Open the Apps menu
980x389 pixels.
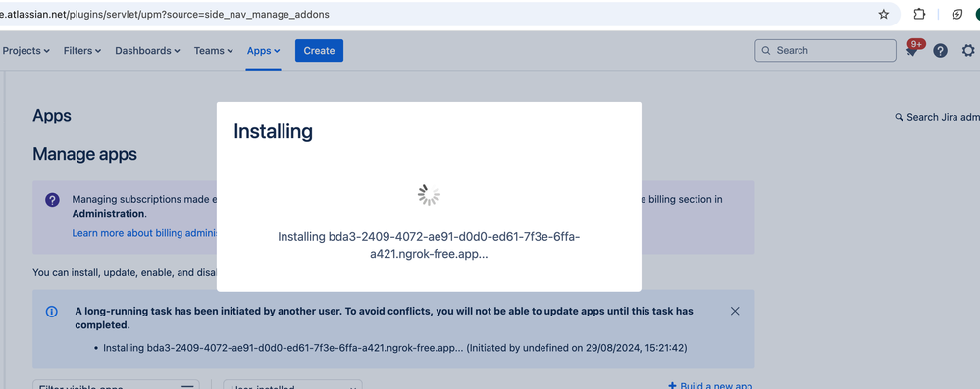[263, 51]
